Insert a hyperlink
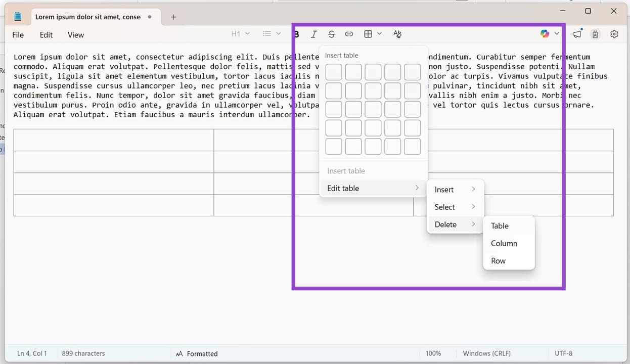630x364 pixels. point(349,34)
